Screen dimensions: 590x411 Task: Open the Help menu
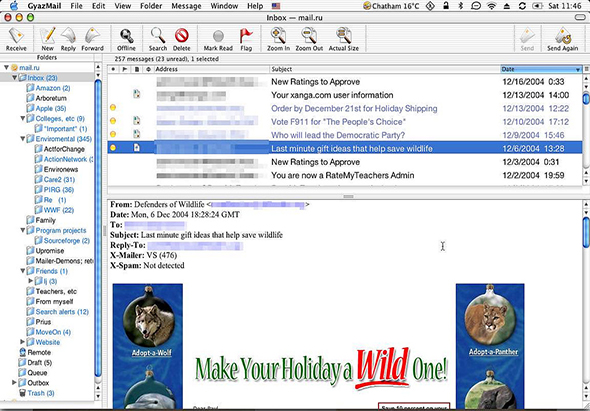click(x=255, y=6)
